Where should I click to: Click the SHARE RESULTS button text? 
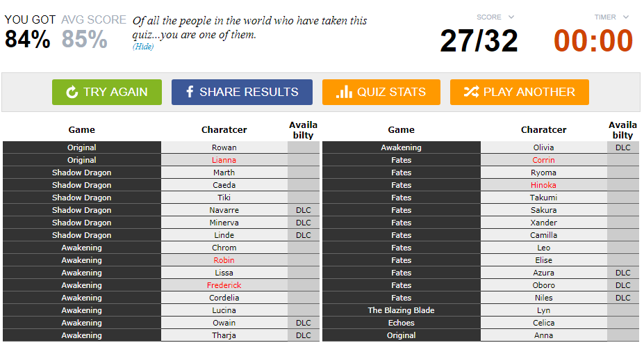click(x=249, y=92)
